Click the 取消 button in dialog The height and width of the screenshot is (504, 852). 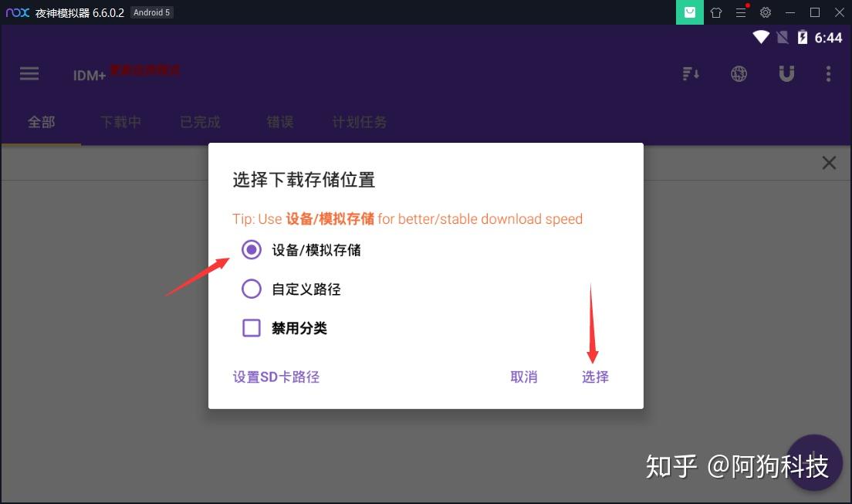pyautogui.click(x=524, y=377)
